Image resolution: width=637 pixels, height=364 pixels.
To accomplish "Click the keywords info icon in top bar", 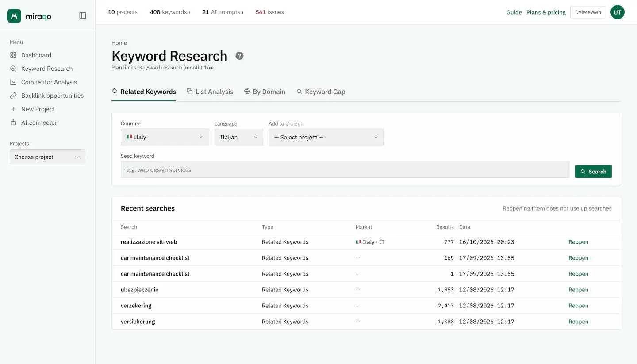I will coord(189,12).
